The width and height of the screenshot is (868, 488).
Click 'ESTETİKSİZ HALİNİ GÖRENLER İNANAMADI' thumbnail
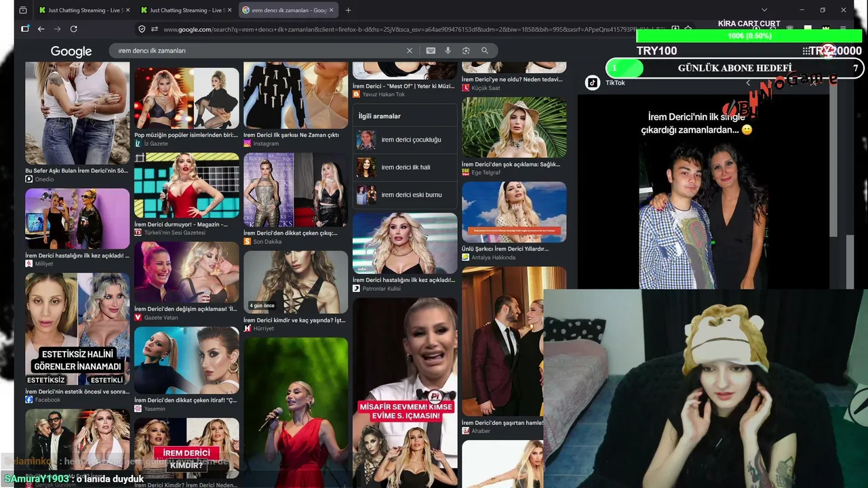(x=77, y=329)
